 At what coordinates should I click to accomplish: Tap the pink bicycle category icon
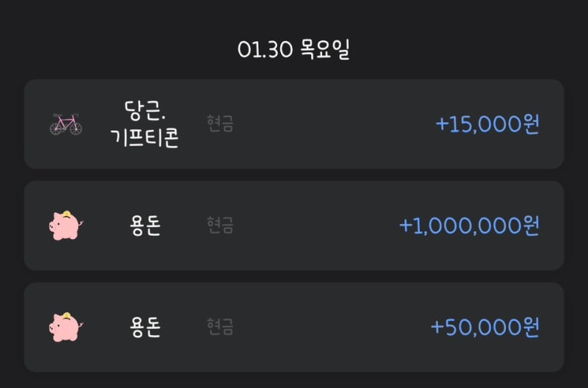66,124
